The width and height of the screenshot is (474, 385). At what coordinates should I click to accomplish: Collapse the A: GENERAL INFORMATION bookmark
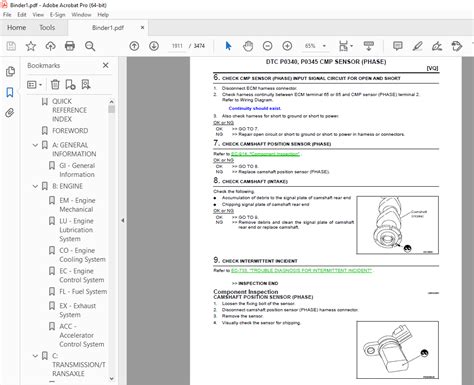click(35, 145)
